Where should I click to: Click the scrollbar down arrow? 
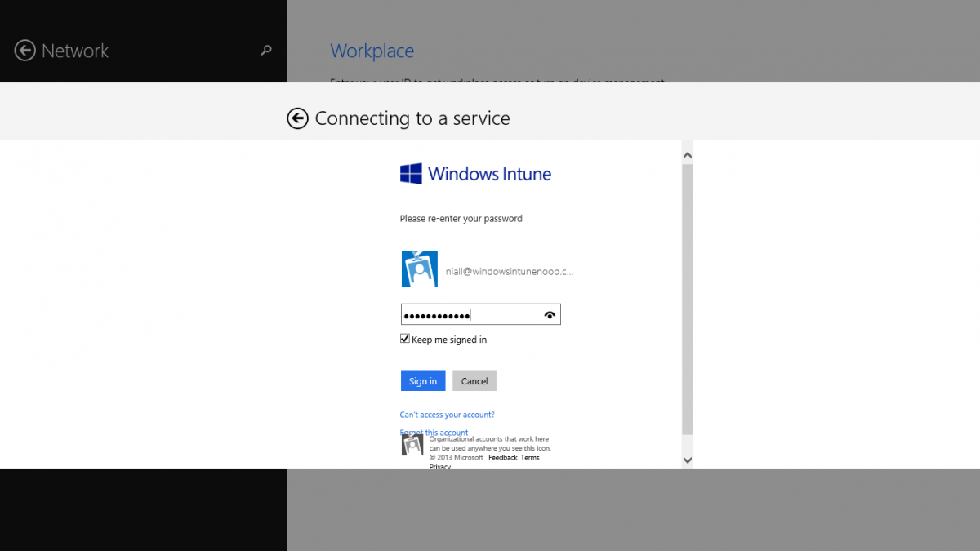pyautogui.click(x=687, y=460)
